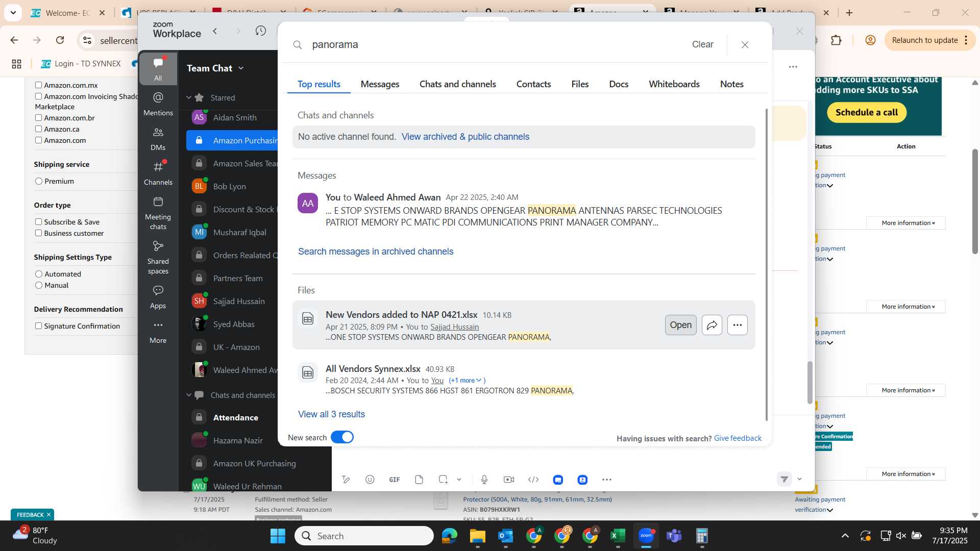
Task: Click View all 3 results link
Action: (331, 414)
